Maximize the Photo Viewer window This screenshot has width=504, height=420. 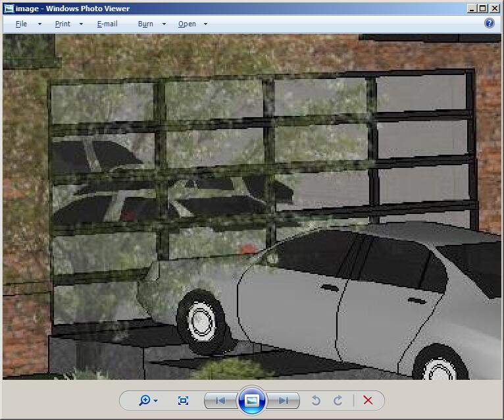pyautogui.click(x=483, y=9)
